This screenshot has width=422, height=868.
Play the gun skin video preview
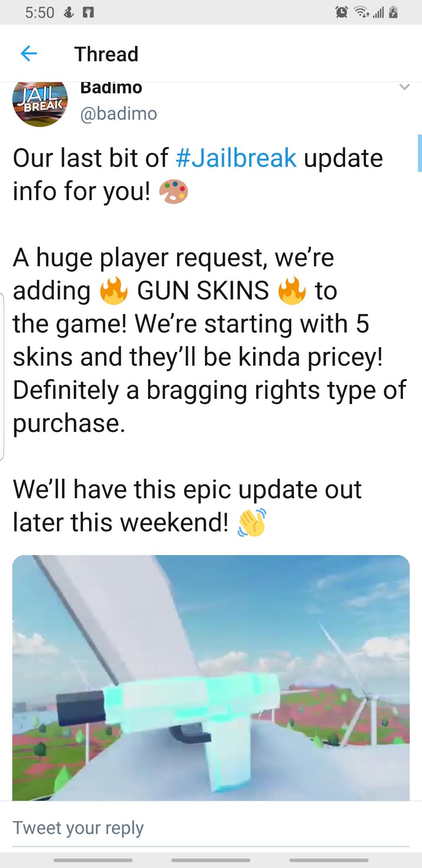coord(211,678)
